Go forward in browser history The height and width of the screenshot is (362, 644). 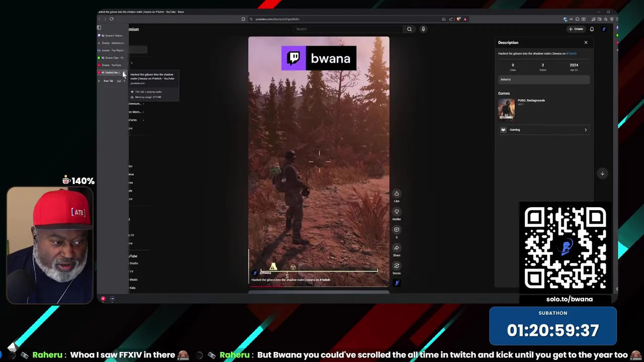105,19
